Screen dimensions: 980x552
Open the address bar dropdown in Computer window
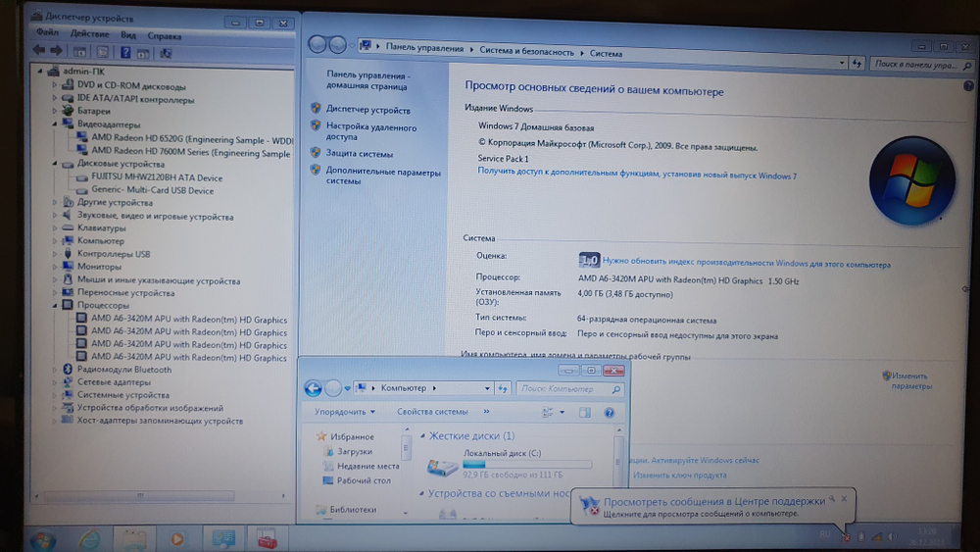487,388
